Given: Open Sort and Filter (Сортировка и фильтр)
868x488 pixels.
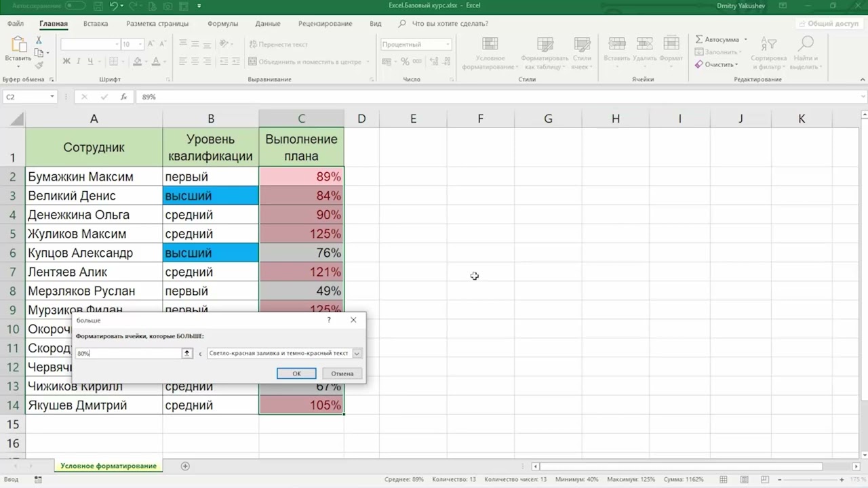Looking at the screenshot, I should (768, 54).
